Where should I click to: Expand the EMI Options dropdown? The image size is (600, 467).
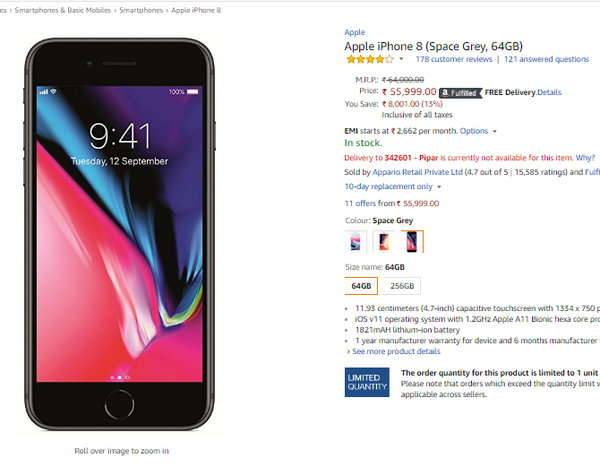tap(478, 131)
